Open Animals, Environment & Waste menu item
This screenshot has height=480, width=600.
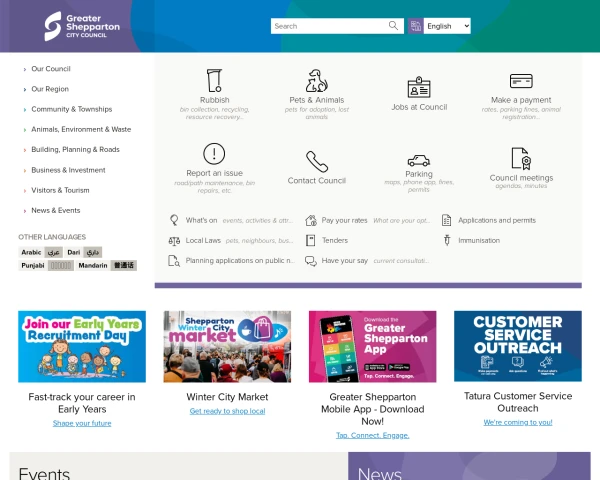point(81,129)
